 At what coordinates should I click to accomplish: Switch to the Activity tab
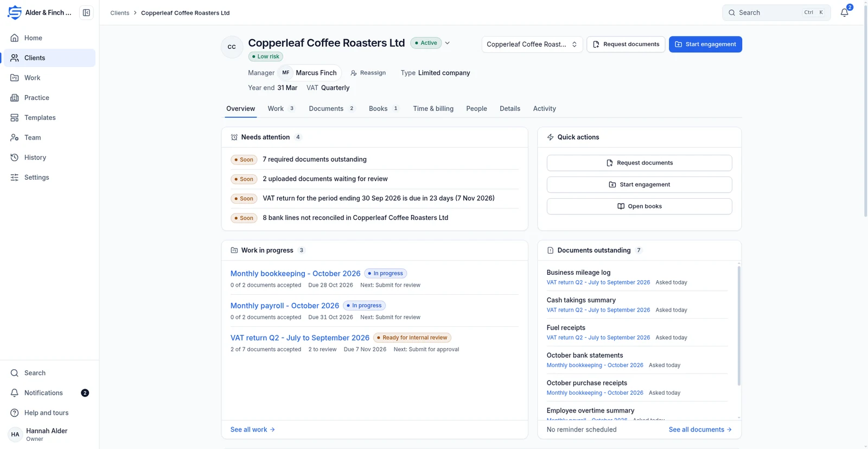[544, 109]
